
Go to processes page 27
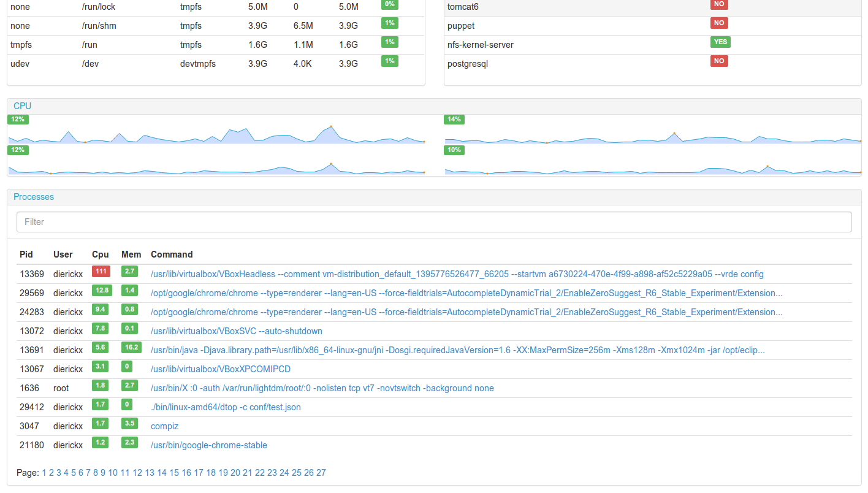[321, 473]
